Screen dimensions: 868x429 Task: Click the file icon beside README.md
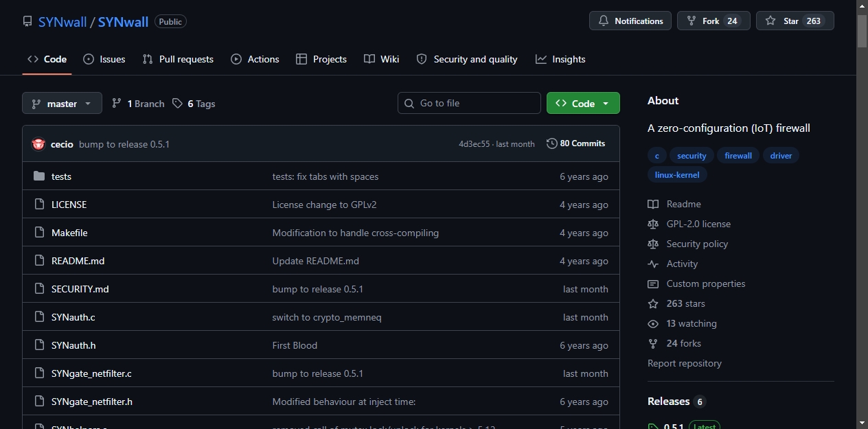point(39,261)
